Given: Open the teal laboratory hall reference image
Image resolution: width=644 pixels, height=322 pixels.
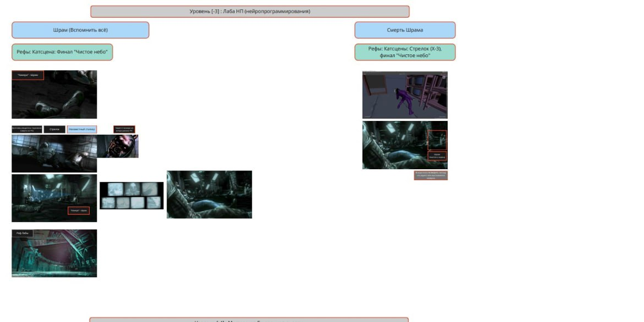Looking at the screenshot, I should (54, 253).
